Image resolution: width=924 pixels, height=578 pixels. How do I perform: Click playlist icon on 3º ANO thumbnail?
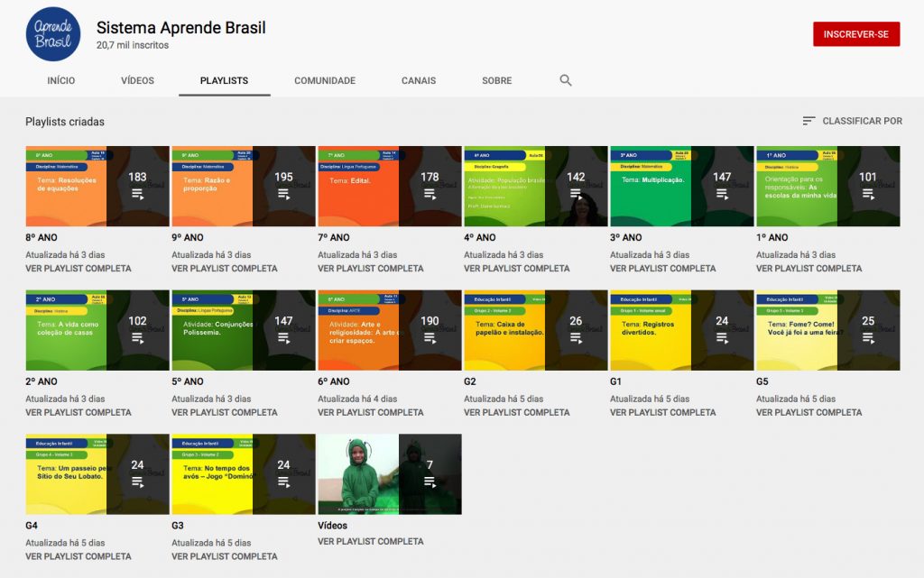pyautogui.click(x=722, y=194)
